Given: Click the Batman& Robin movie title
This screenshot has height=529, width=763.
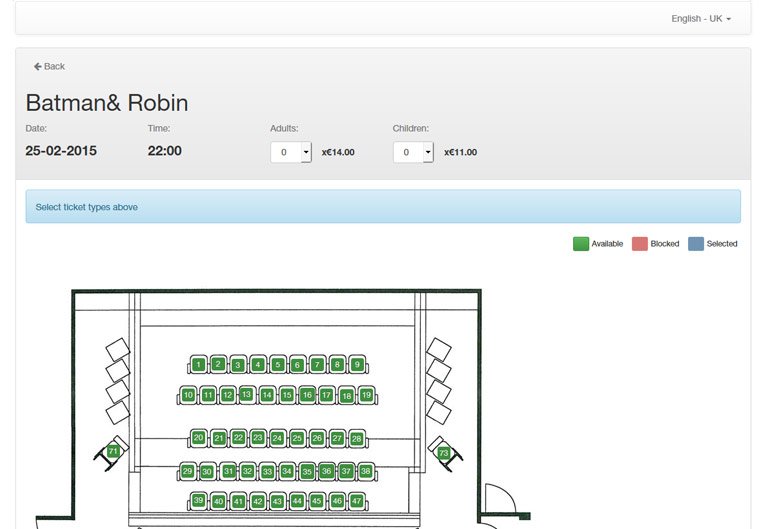Looking at the screenshot, I should 107,103.
